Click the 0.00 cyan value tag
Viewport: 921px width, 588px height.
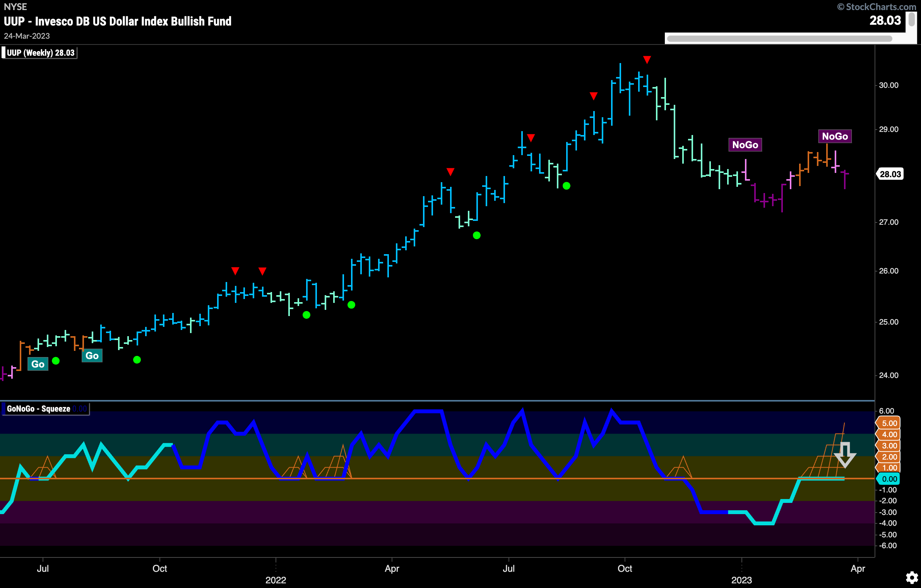tap(889, 479)
